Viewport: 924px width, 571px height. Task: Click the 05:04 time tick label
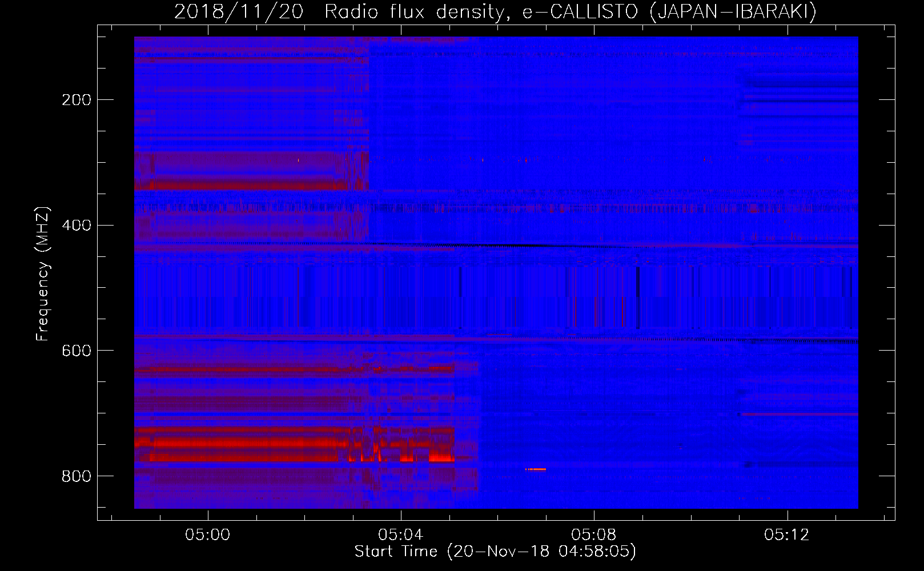point(401,534)
